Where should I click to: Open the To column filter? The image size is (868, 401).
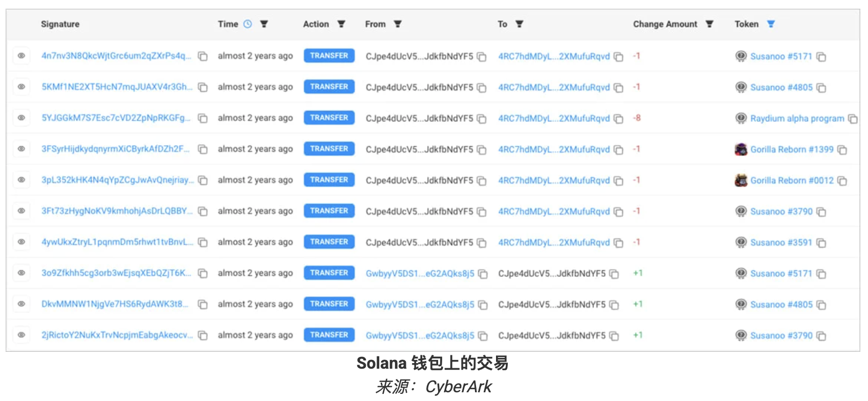519,24
